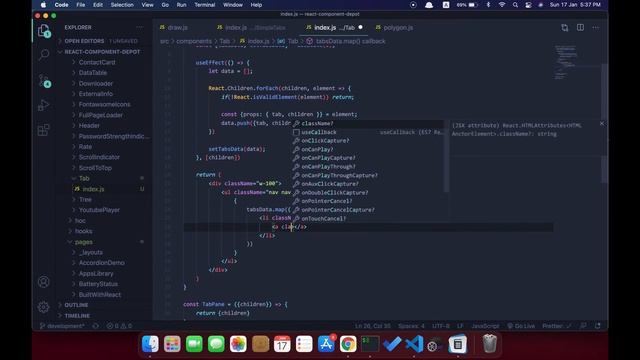Collapse the pages folder
The width and height of the screenshot is (640, 360).
pos(84,242)
